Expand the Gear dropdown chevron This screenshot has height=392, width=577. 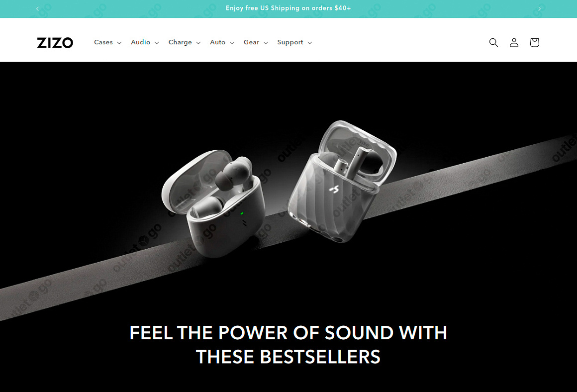(266, 43)
